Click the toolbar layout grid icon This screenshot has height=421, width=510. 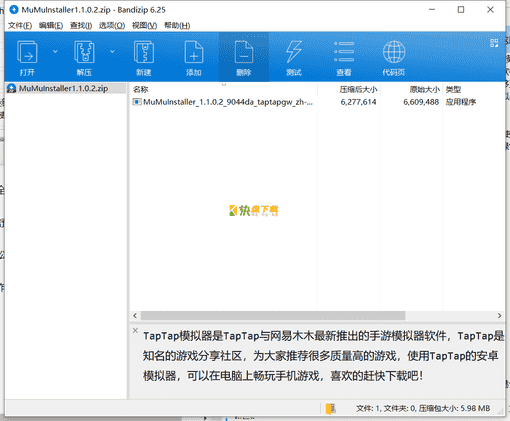[494, 43]
